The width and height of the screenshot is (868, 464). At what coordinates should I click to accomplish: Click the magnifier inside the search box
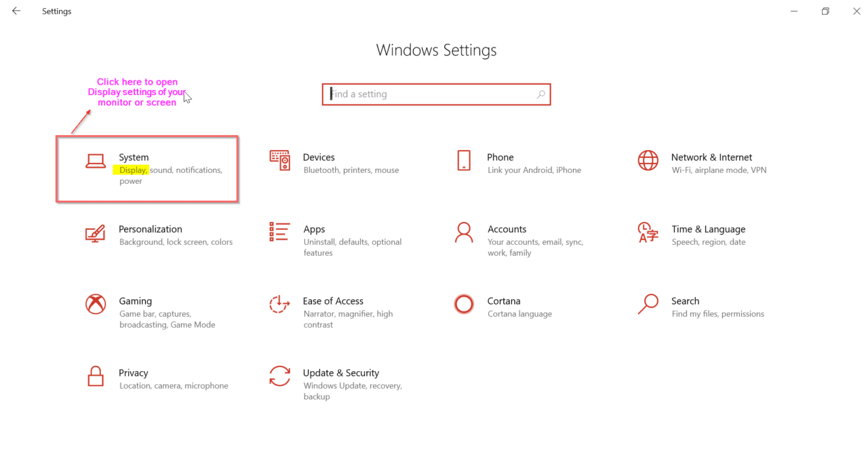tap(540, 94)
